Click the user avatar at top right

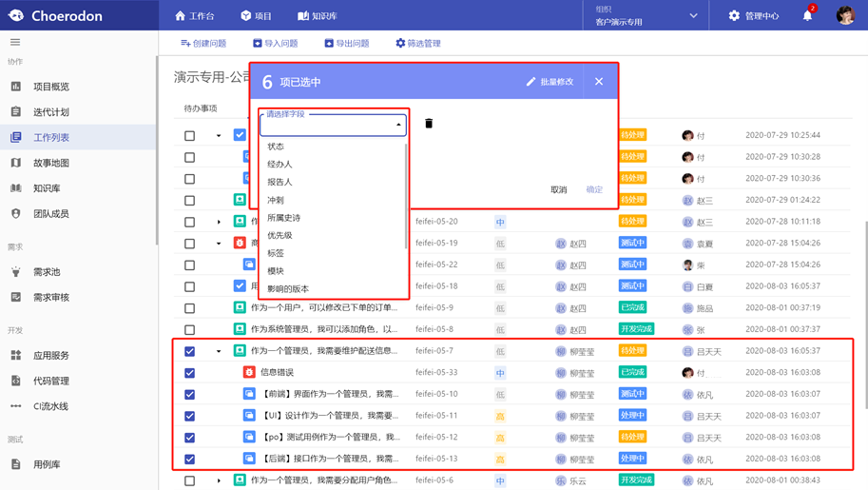[844, 15]
